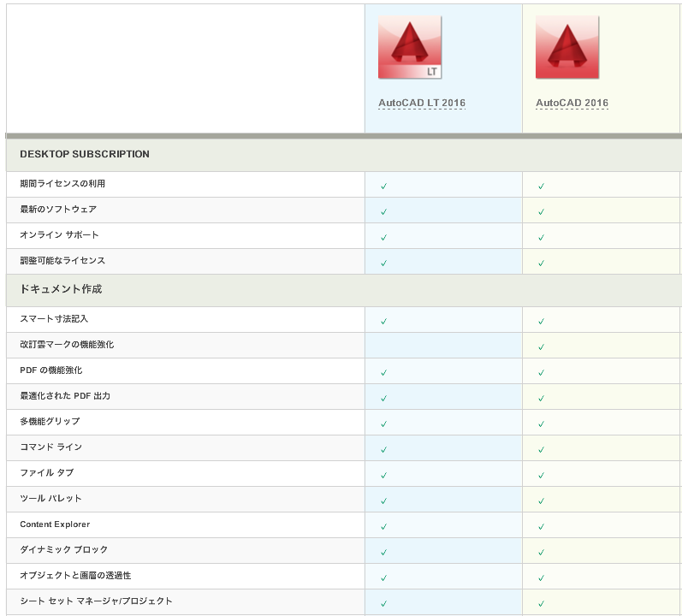Click AutoCAD 2016 checkmark for オブジェクトと画層の透過性

[x=541, y=578]
